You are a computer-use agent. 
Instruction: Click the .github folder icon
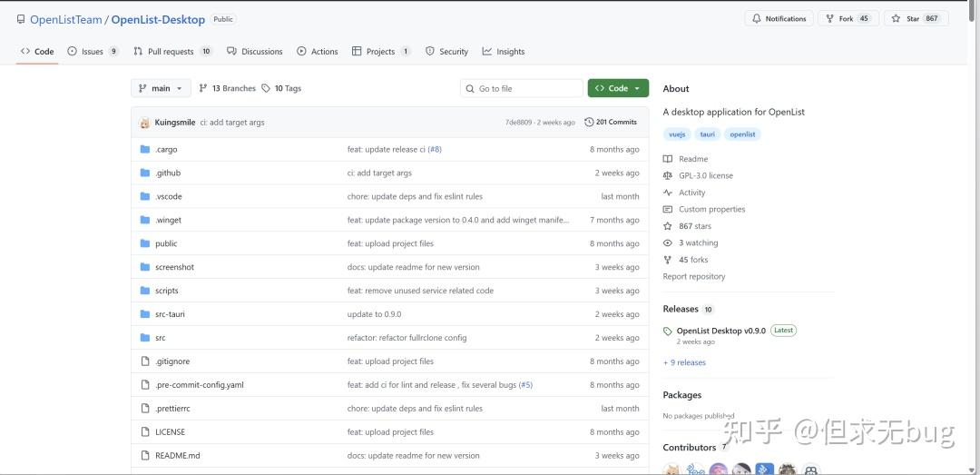pos(145,173)
